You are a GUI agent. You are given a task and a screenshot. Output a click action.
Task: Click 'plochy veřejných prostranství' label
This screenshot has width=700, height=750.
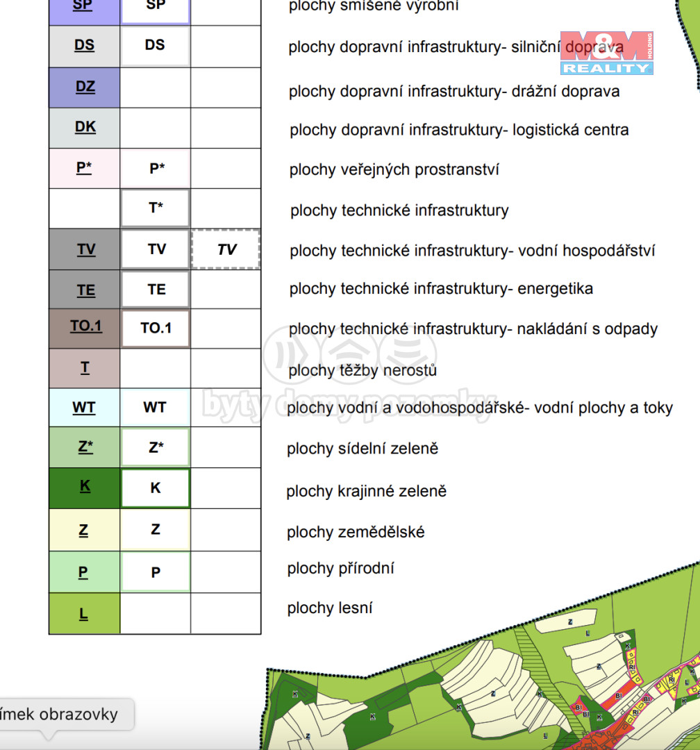pyautogui.click(x=394, y=169)
